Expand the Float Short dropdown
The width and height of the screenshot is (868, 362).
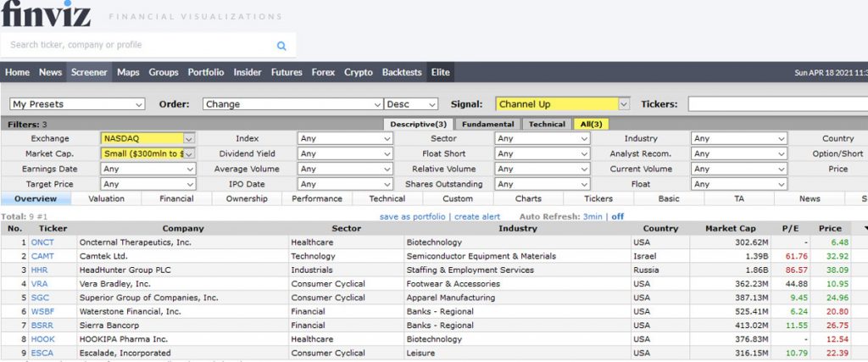[542, 153]
